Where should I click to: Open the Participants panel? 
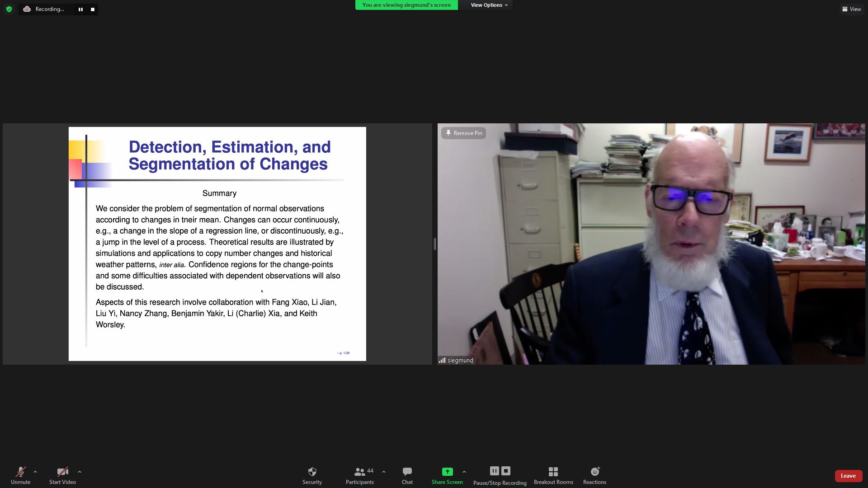tap(360, 475)
